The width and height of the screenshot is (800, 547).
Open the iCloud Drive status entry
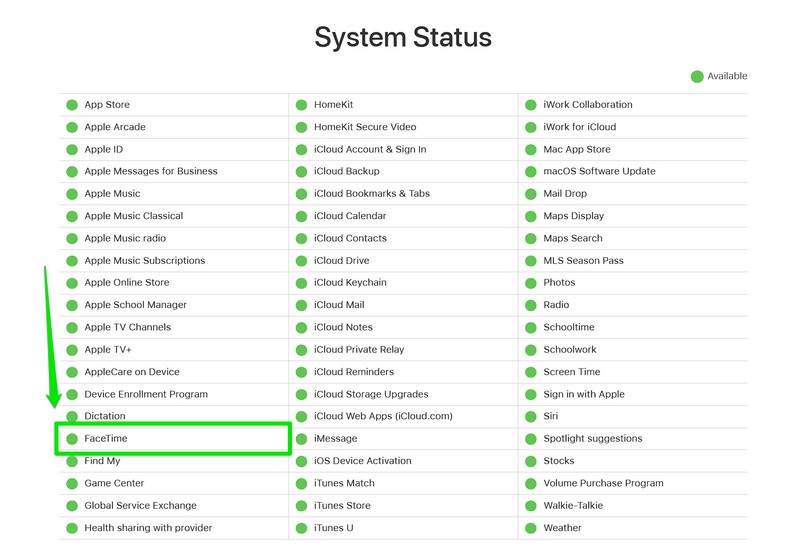pyautogui.click(x=341, y=260)
